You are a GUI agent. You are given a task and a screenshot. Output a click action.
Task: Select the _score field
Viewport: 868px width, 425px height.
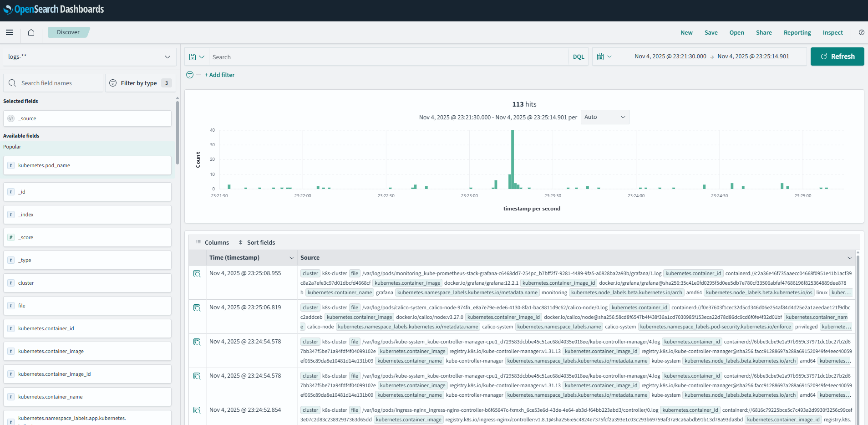(x=87, y=237)
